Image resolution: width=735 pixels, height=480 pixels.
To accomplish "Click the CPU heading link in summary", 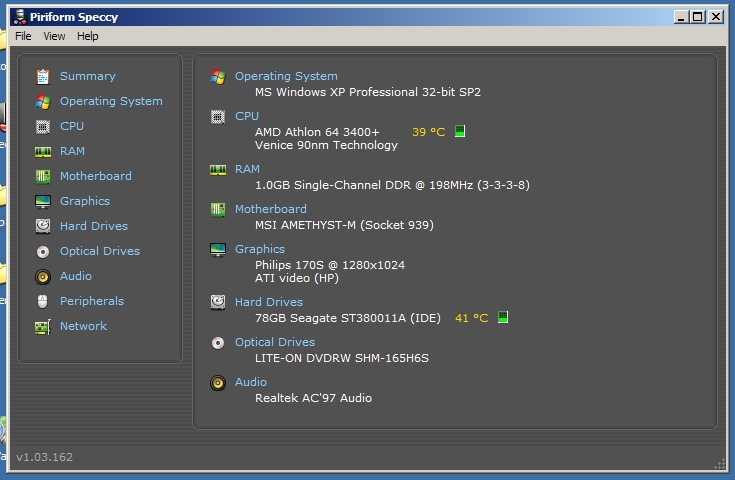I will pos(247,116).
